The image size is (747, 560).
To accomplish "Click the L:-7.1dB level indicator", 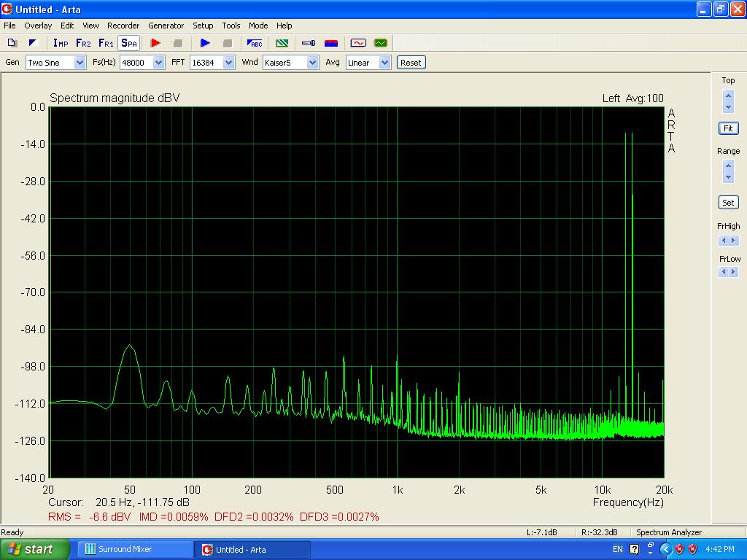I will coord(542,532).
